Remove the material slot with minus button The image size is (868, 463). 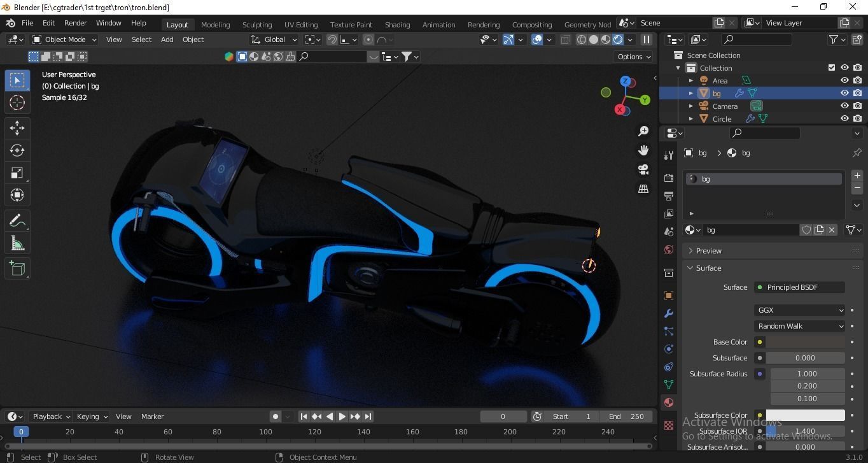click(x=857, y=188)
